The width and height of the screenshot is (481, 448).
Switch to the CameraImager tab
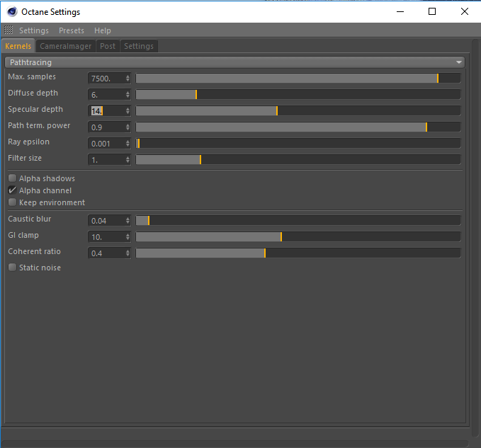(x=66, y=46)
